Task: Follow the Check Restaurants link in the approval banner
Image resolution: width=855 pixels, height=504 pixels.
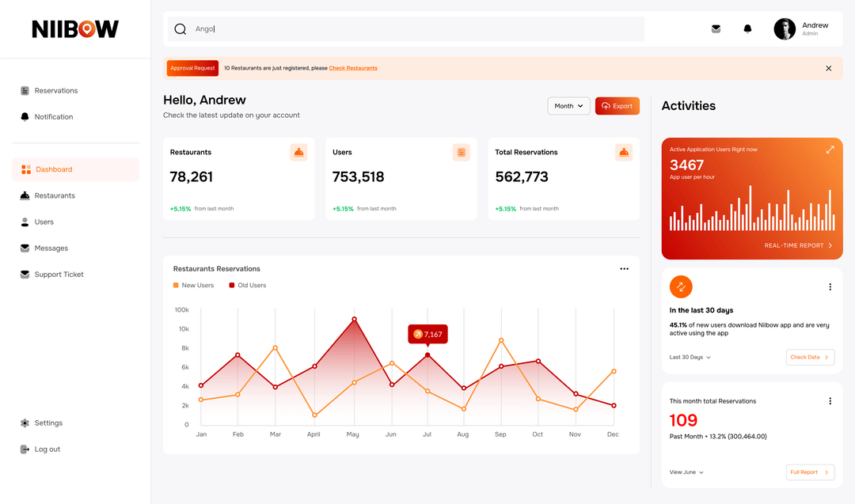Action: coord(353,68)
